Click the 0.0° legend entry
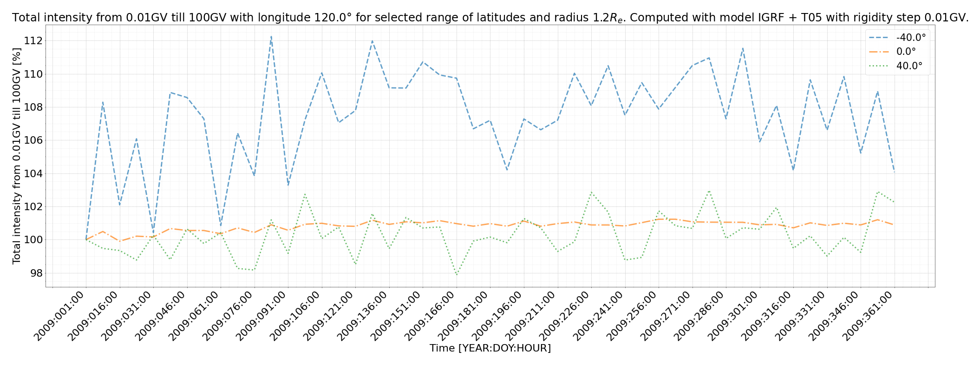The image size is (980, 365). coord(897,52)
